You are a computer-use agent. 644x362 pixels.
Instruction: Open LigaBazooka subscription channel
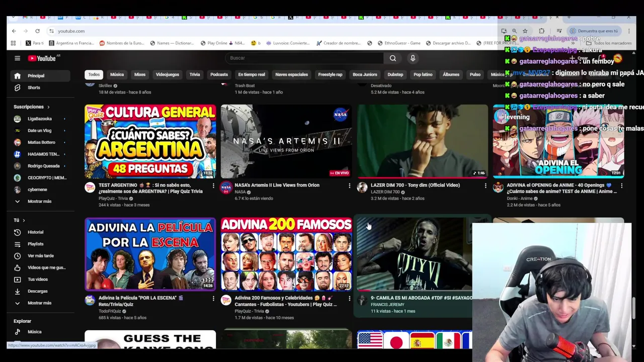(x=39, y=119)
